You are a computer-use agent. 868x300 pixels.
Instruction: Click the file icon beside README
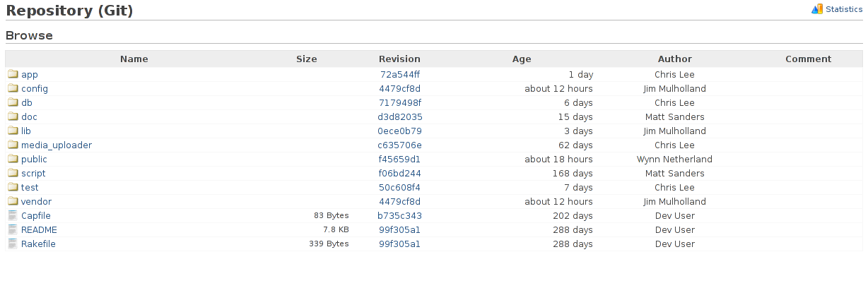tap(13, 229)
